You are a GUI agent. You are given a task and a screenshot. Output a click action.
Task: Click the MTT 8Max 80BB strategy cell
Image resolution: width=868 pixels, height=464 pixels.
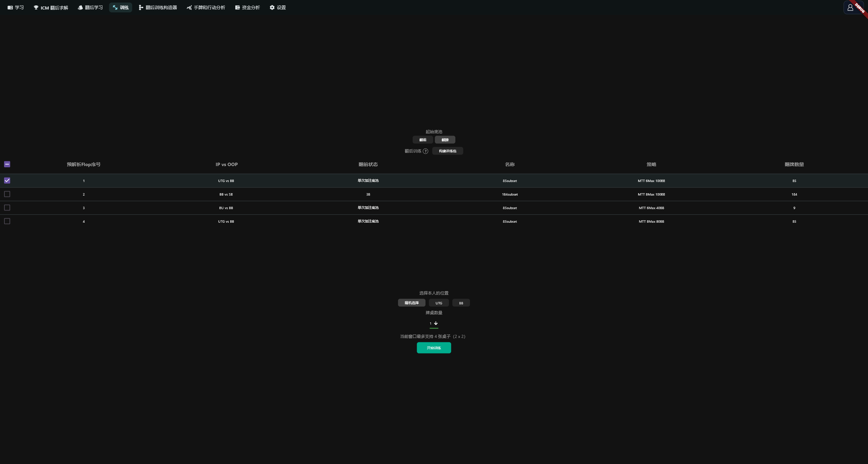click(651, 222)
